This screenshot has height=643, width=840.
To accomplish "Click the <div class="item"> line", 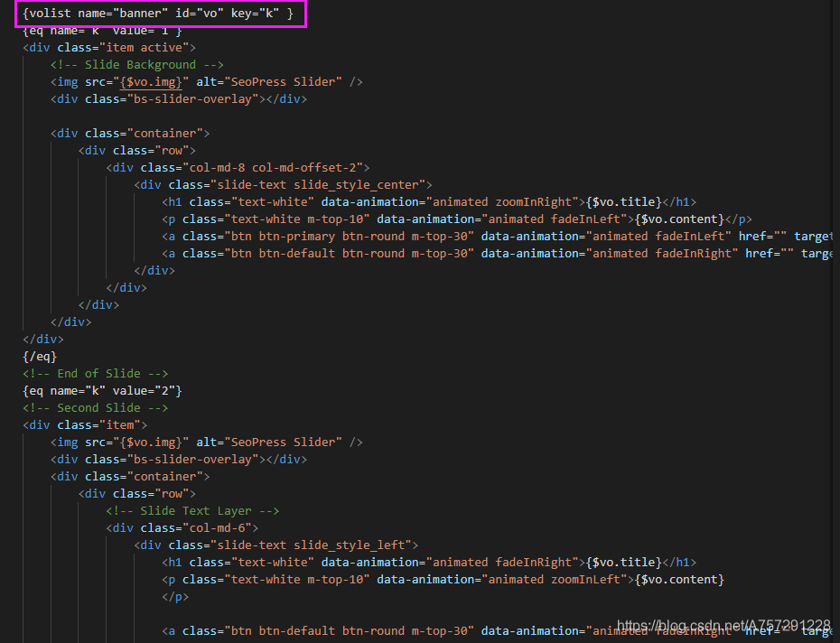I will (x=85, y=425).
